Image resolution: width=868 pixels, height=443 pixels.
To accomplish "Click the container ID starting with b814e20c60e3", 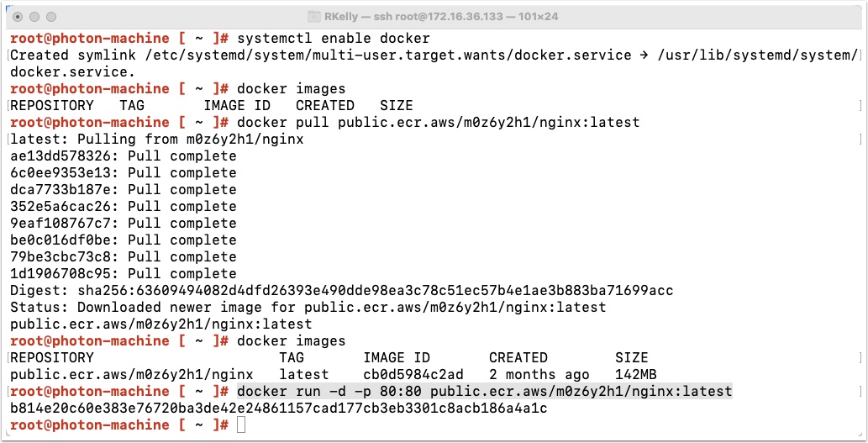I will [278, 409].
